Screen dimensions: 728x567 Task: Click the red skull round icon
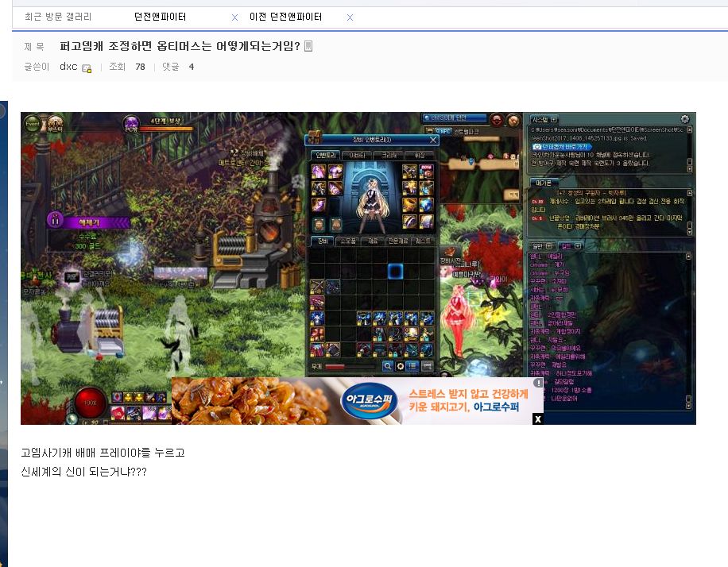pyautogui.click(x=498, y=120)
